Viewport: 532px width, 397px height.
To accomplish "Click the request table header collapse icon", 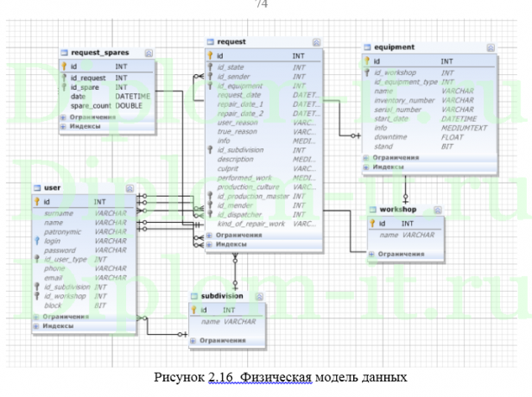I will click(x=316, y=41).
